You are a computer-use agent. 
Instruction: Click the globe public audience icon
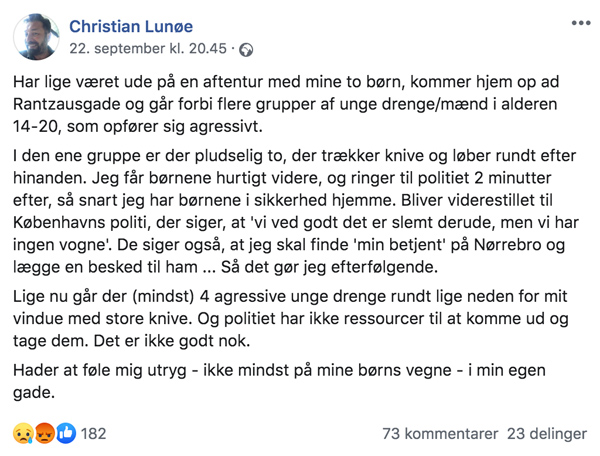246,50
